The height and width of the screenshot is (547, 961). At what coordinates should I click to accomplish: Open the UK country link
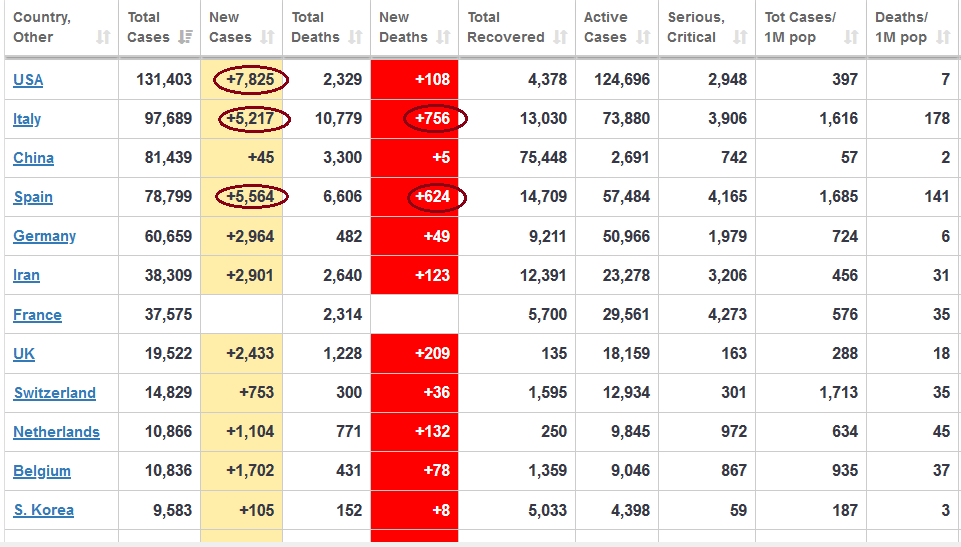tap(24, 354)
